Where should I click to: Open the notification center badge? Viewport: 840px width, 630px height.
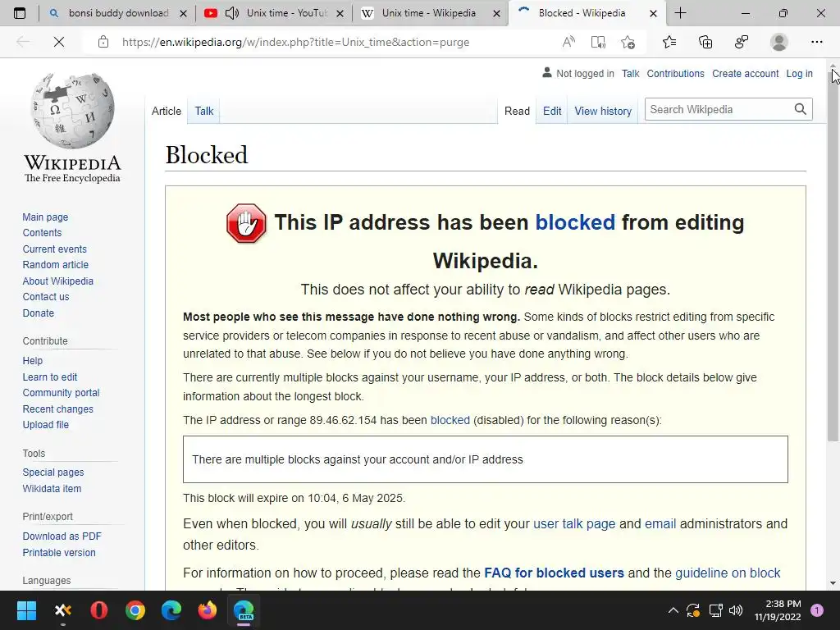click(816, 610)
